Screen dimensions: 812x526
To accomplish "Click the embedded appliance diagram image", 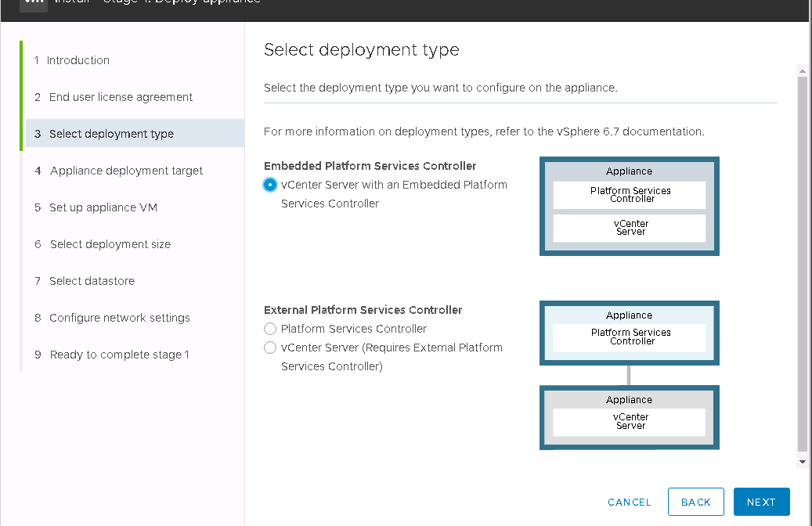I will point(629,206).
